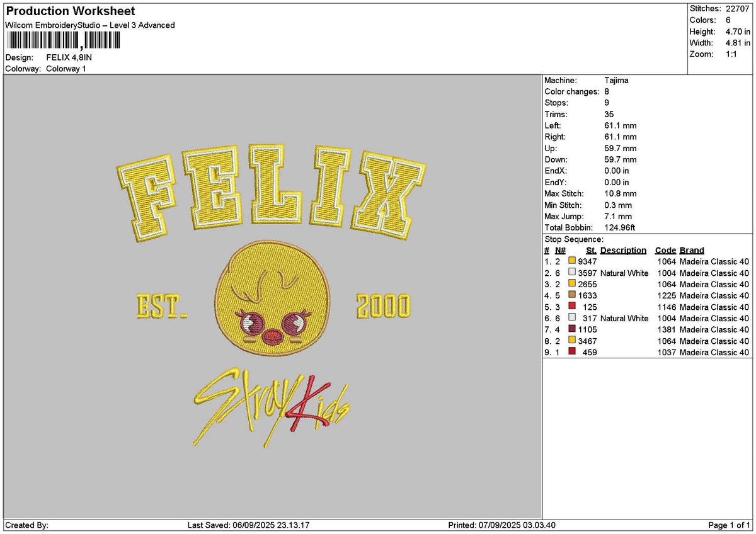Click code '1225' in stop 4

coord(667,295)
